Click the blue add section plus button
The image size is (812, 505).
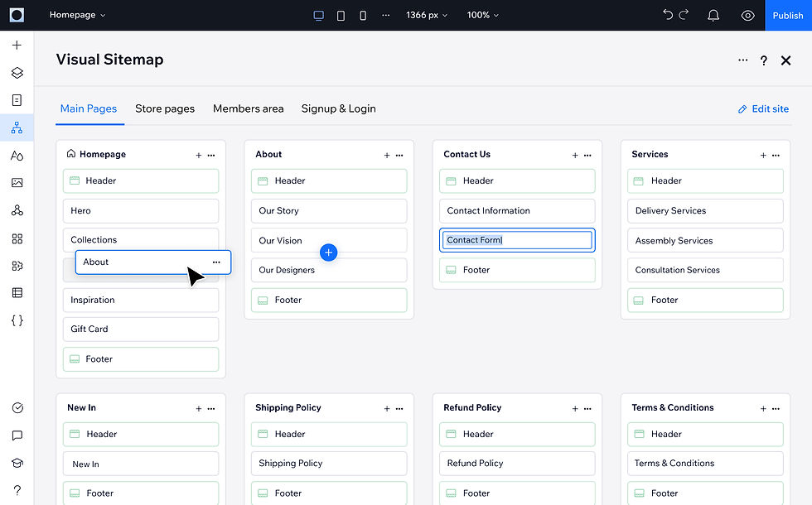[x=328, y=252]
